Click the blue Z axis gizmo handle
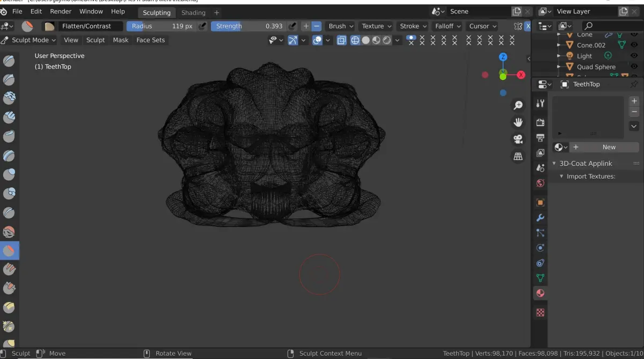 503,57
